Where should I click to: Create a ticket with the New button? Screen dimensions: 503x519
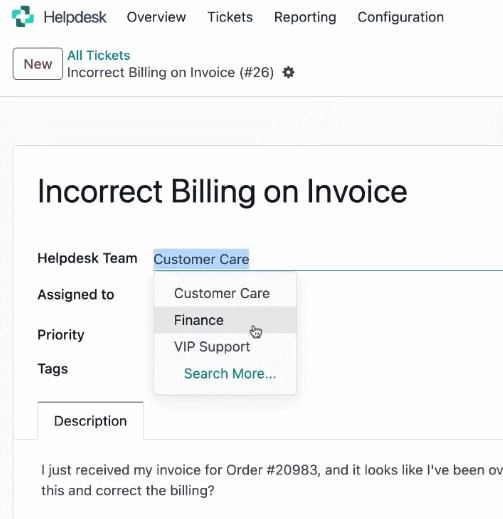pyautogui.click(x=38, y=64)
